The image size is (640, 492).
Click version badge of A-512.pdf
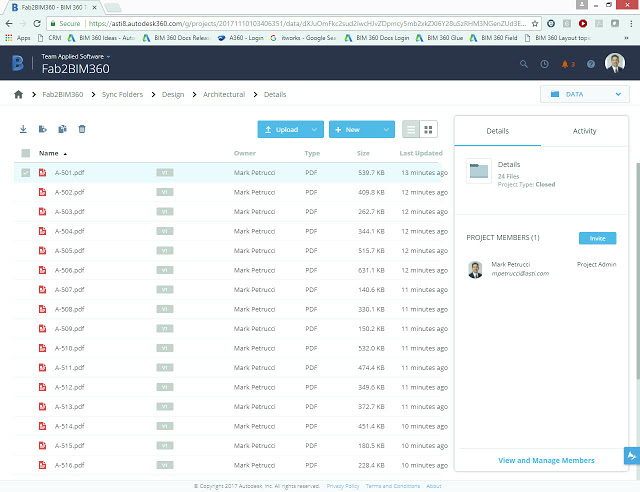click(165, 387)
